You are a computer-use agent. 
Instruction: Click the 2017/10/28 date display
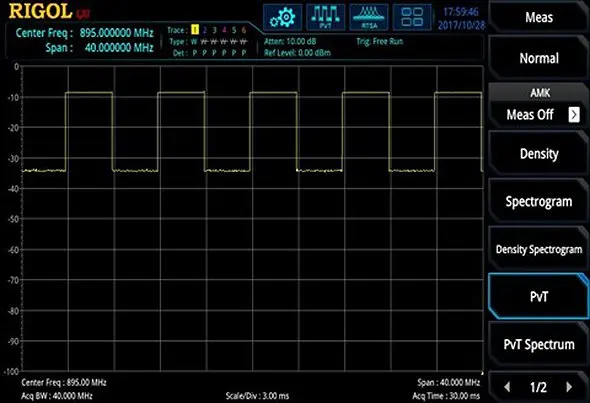461,25
